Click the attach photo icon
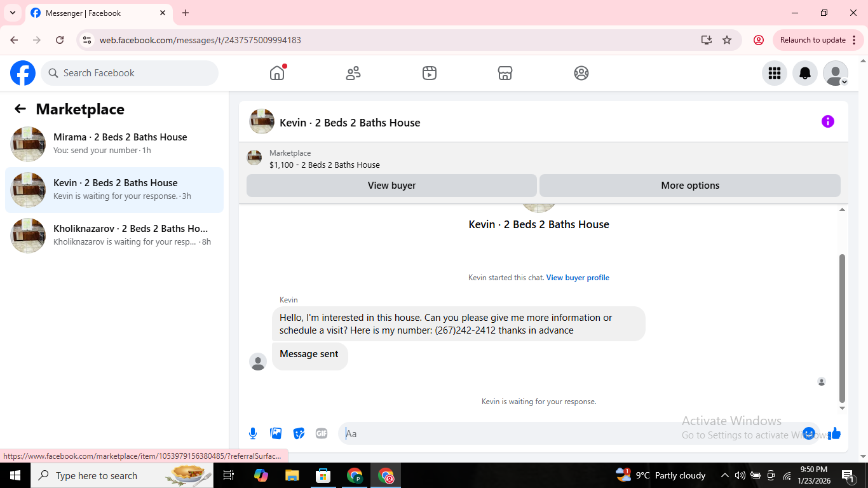Screen dimensions: 868x488 (x=276, y=433)
